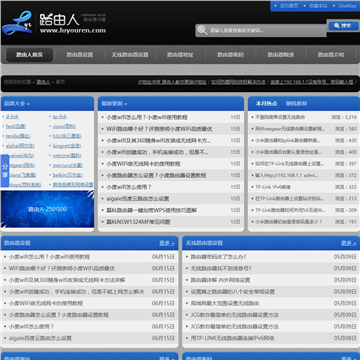Open hot article with 191 views
The width and height of the screenshot is (360, 360).
pyautogui.click(x=289, y=222)
